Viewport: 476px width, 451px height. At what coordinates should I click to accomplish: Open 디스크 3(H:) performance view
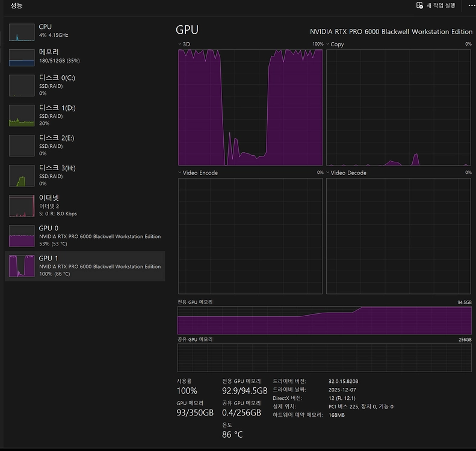tap(85, 176)
